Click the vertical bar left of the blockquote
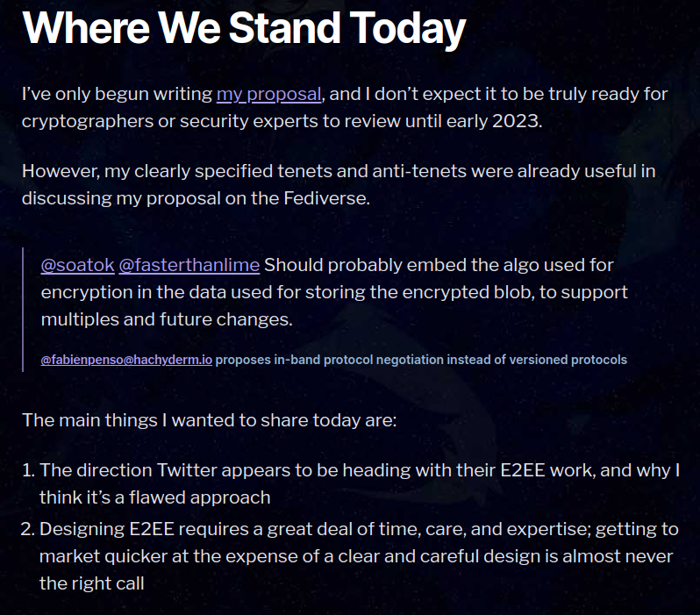The height and width of the screenshot is (615, 700). tap(24, 310)
